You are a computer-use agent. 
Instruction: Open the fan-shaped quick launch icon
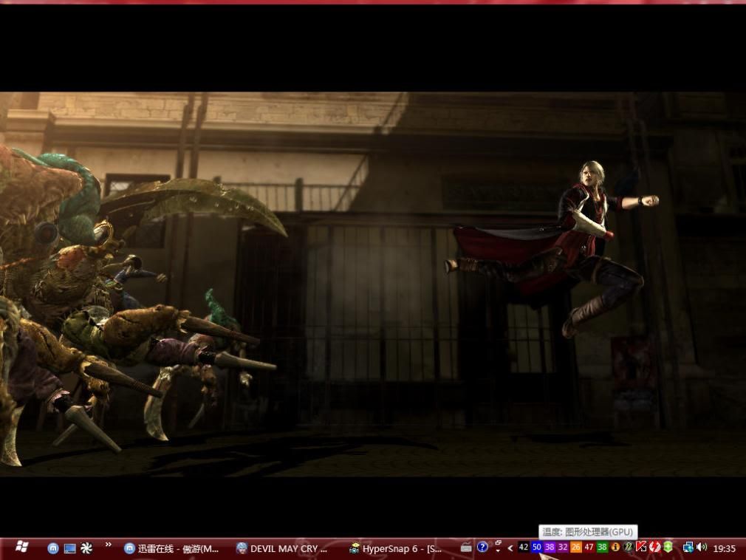[86, 549]
